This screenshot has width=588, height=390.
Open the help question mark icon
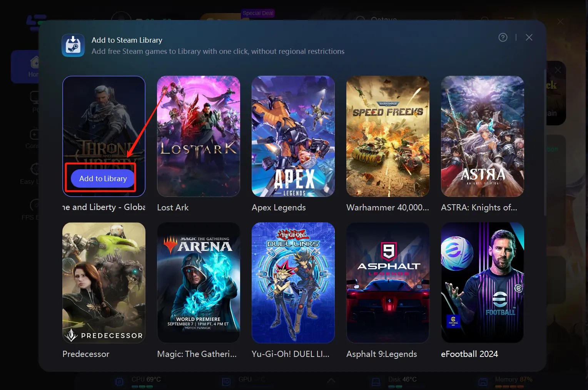[503, 37]
